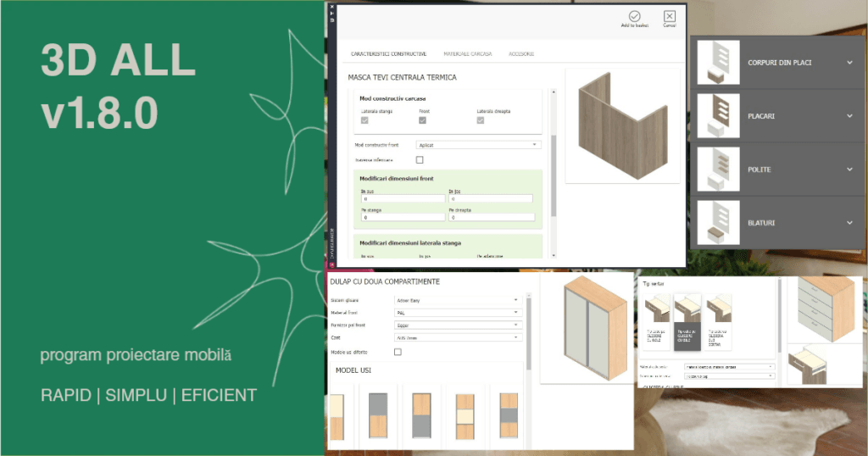Expand the Corpuri din placi chevron
868x456 pixels.
pos(849,63)
